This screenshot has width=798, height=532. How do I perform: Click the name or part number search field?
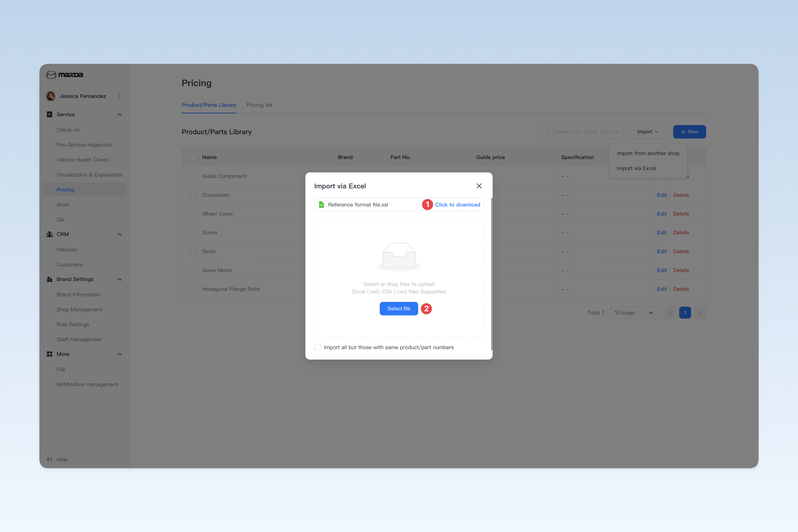click(582, 132)
